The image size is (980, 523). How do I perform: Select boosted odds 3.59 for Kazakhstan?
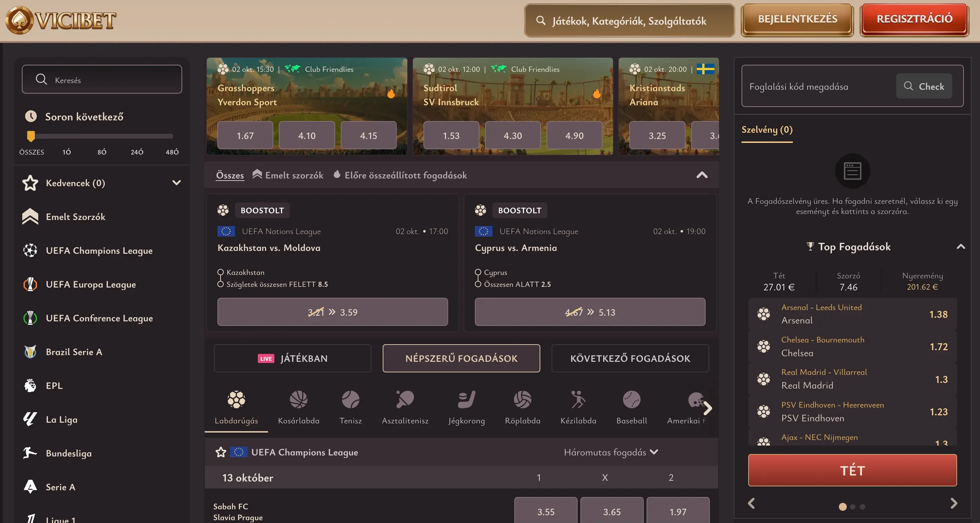[x=332, y=312]
